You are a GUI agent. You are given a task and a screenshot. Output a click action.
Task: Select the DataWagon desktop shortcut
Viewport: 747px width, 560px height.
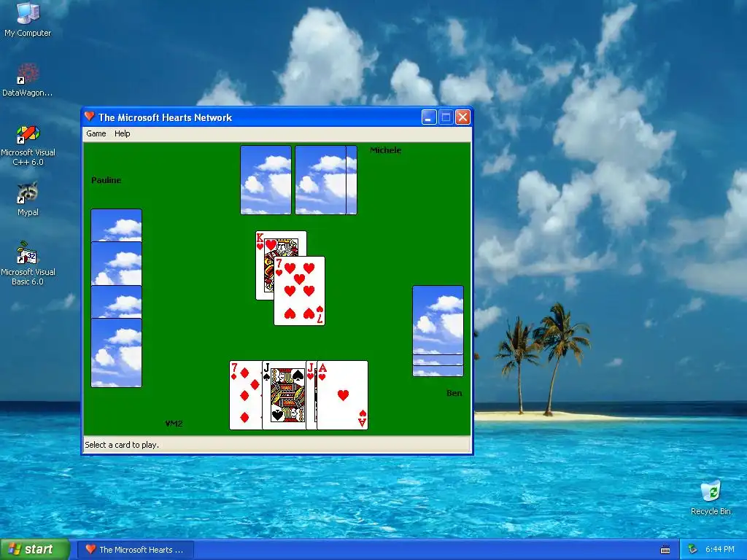point(28,80)
